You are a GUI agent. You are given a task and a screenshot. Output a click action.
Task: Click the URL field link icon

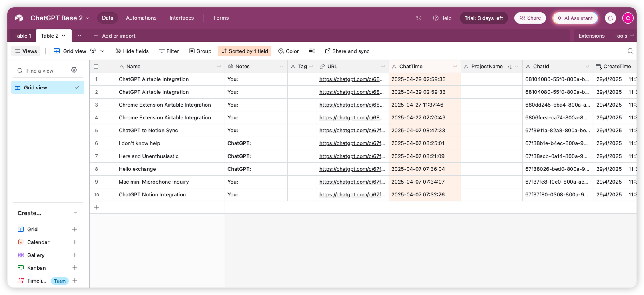point(322,67)
